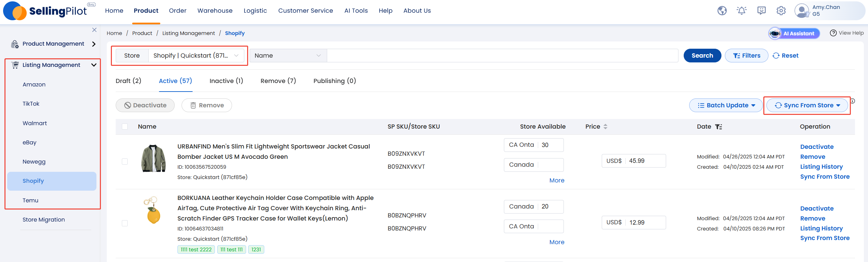Image resolution: width=868 pixels, height=262 pixels.
Task: Open the About Us top menu
Action: [x=417, y=11]
